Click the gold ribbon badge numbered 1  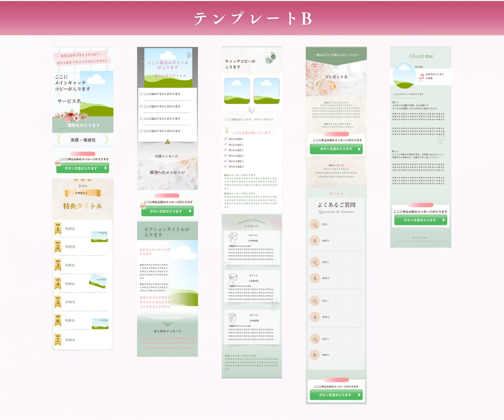[58, 228]
